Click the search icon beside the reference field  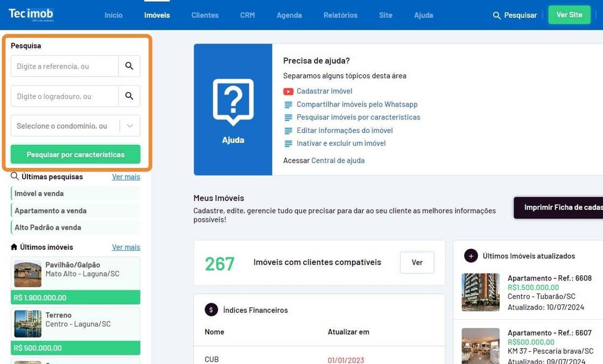tap(129, 66)
